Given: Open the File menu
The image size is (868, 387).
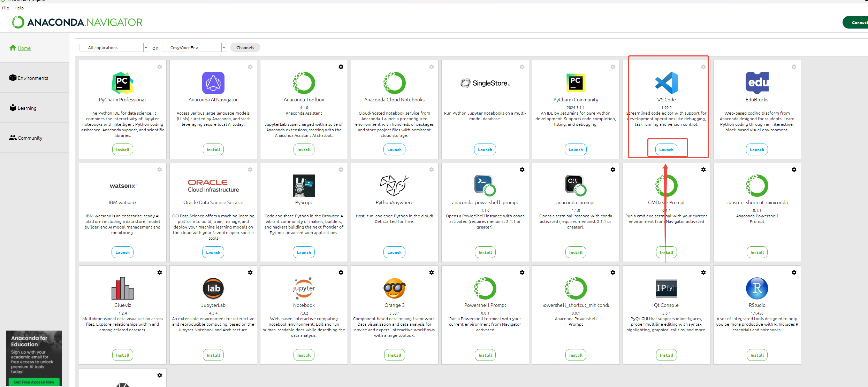Looking at the screenshot, I should pos(6,8).
